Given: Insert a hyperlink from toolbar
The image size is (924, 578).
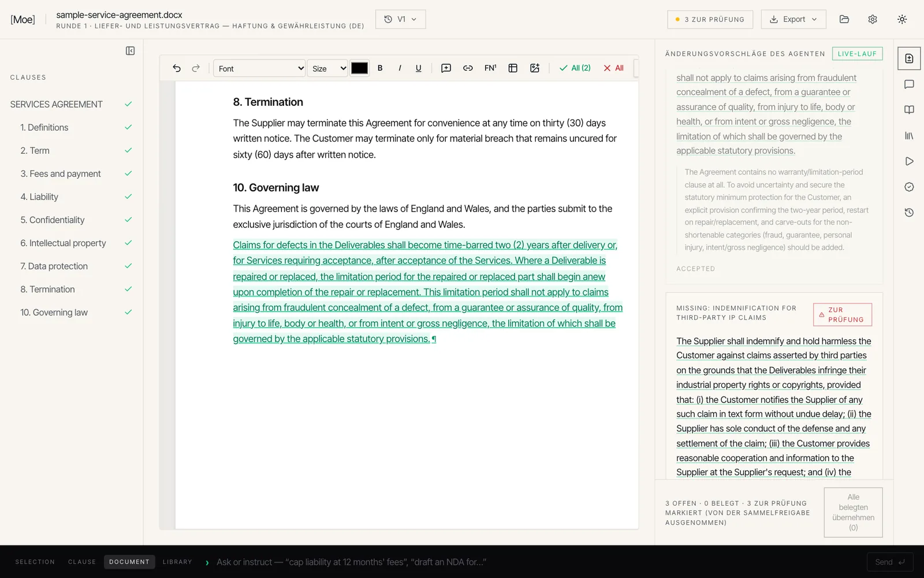Looking at the screenshot, I should coord(468,68).
